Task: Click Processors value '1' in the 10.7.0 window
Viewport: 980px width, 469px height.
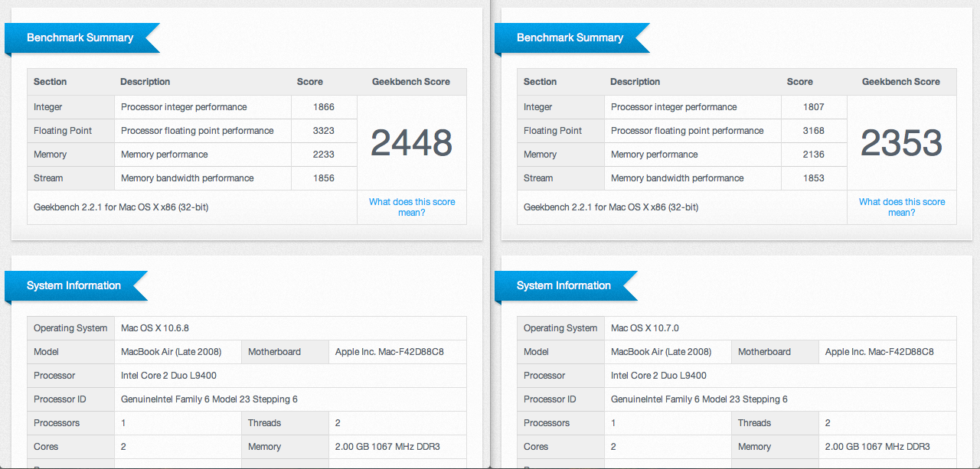Action: point(613,423)
